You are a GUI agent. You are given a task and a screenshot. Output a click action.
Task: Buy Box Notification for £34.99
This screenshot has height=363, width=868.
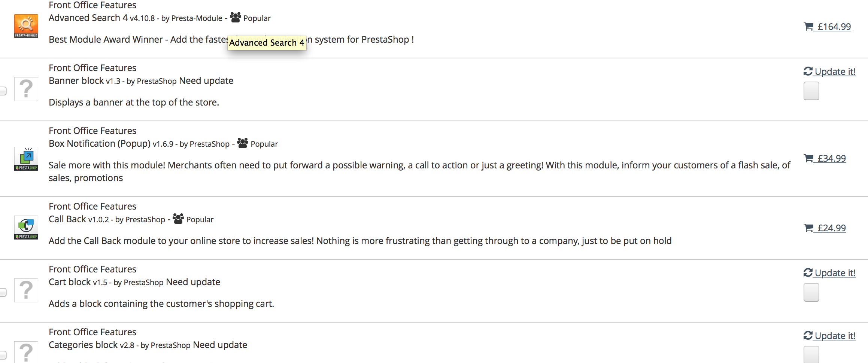click(831, 158)
